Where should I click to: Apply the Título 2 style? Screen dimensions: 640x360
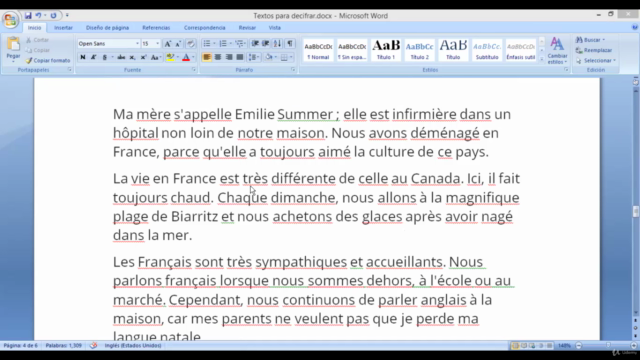(x=420, y=50)
